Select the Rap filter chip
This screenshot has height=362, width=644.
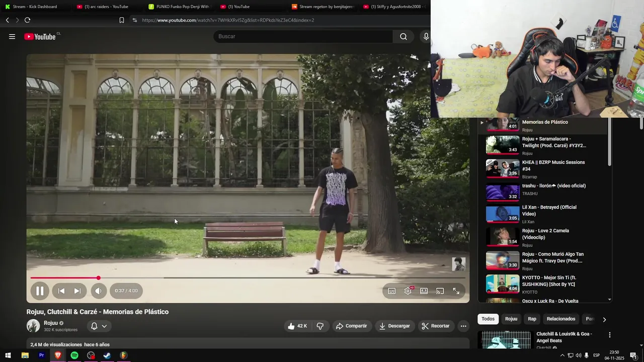532,319
